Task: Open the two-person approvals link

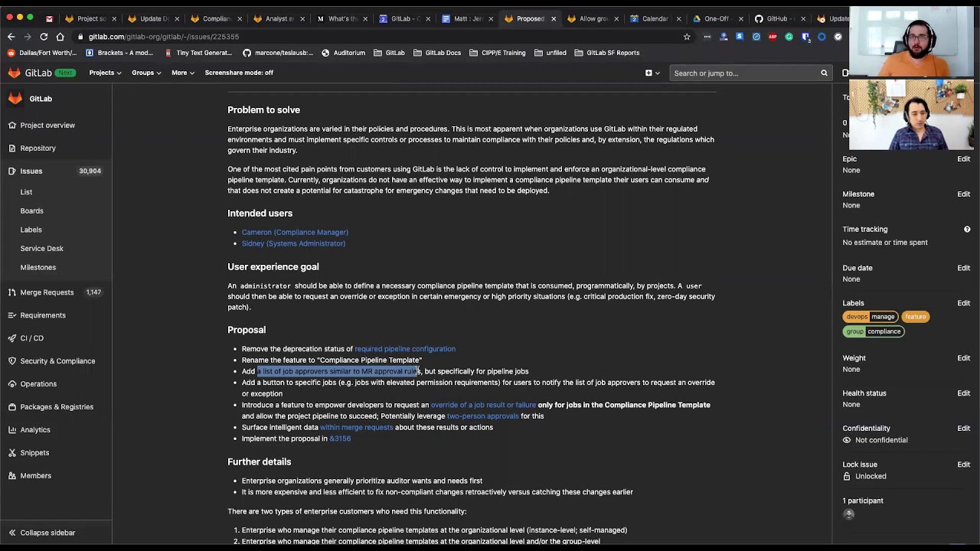Action: click(482, 416)
